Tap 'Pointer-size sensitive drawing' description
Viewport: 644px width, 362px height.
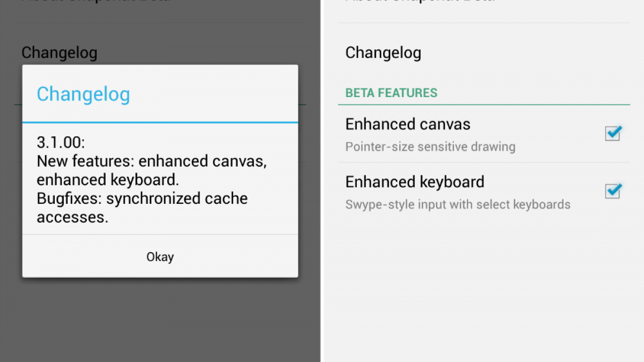pyautogui.click(x=430, y=146)
